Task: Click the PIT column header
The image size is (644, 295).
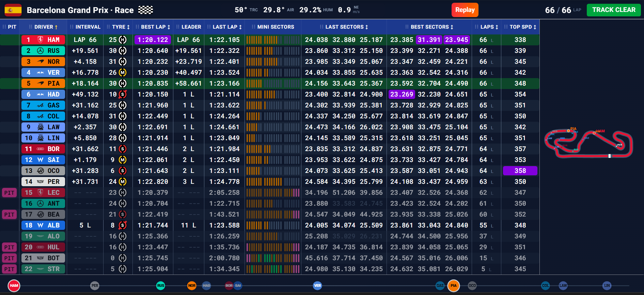Action: coord(10,27)
